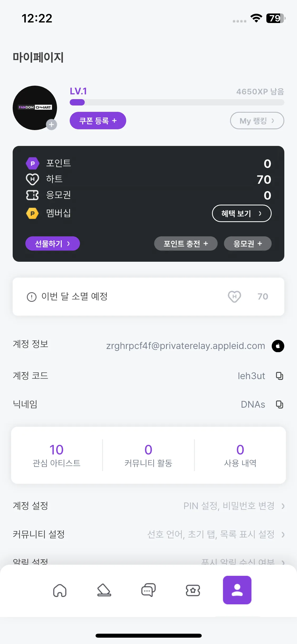Open My 랭킹 button

click(x=257, y=121)
